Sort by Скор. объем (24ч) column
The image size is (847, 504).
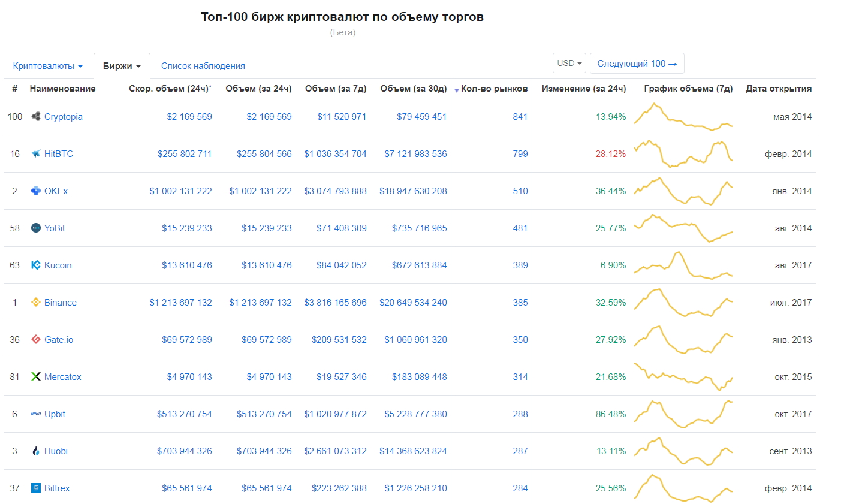pos(170,89)
